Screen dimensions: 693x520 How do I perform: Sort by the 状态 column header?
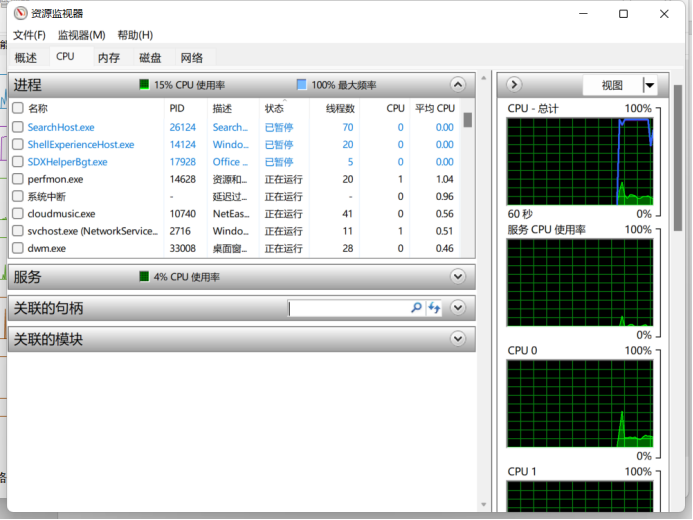(x=274, y=108)
